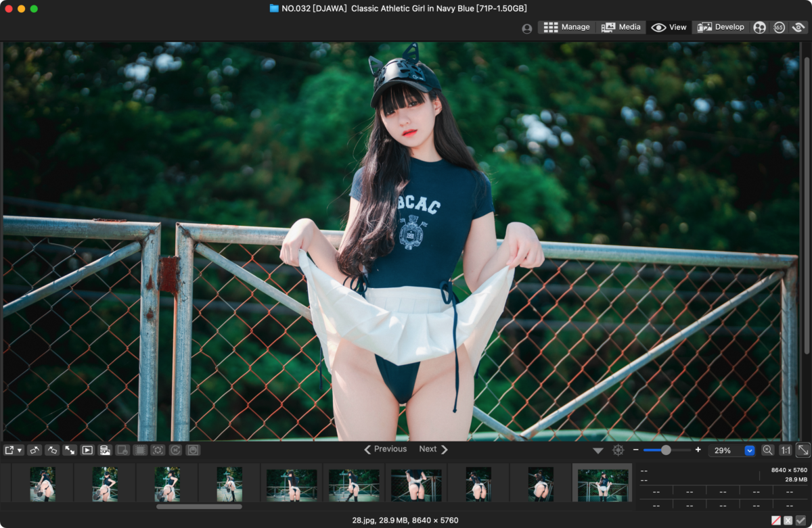Click the greyed image-with-minus toolbar icon
This screenshot has height=528, width=812.
122,450
